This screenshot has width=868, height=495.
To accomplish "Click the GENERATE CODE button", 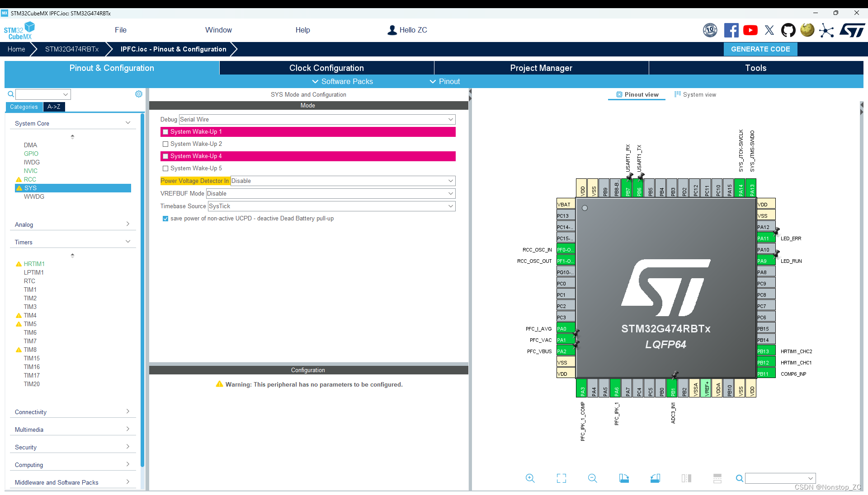I will coord(760,49).
